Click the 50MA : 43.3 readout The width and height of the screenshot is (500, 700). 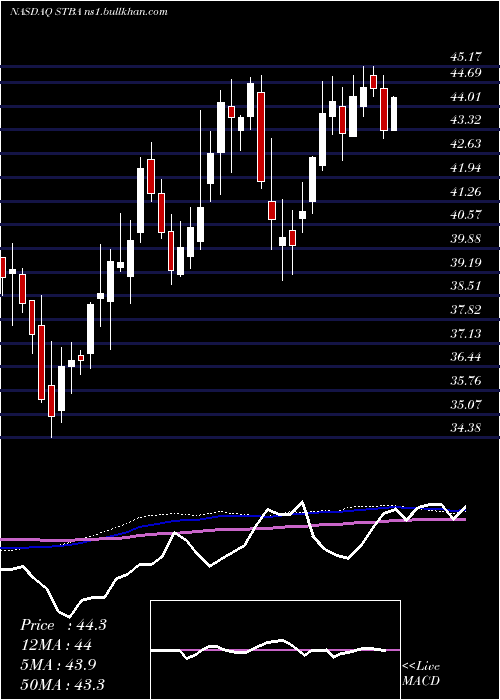[63, 684]
